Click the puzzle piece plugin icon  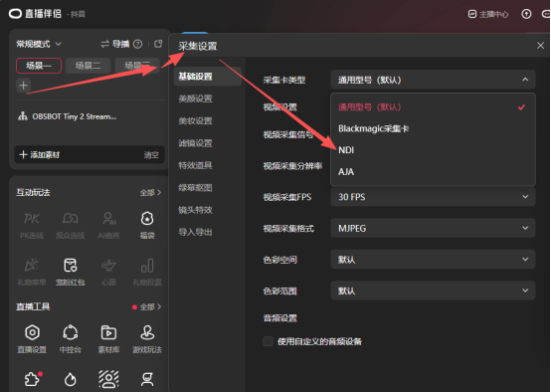click(33, 379)
